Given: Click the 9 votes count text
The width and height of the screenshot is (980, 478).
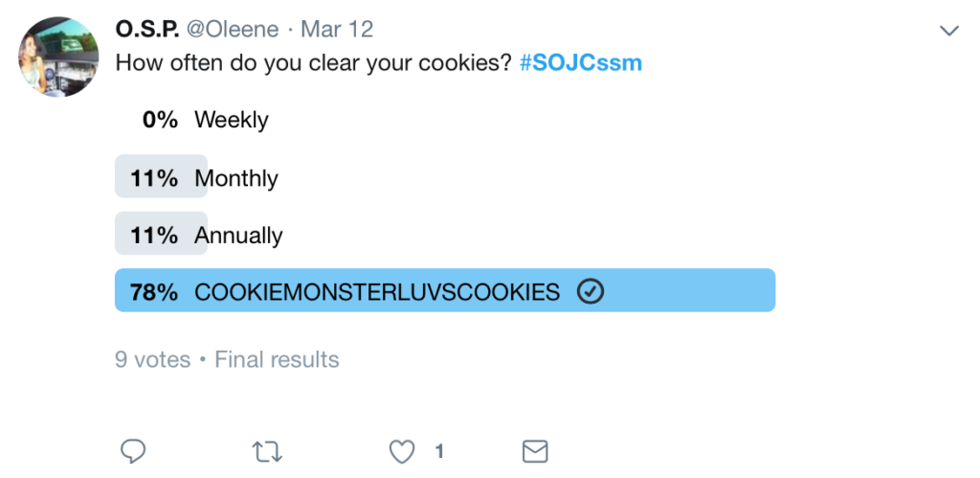Looking at the screenshot, I should [152, 360].
